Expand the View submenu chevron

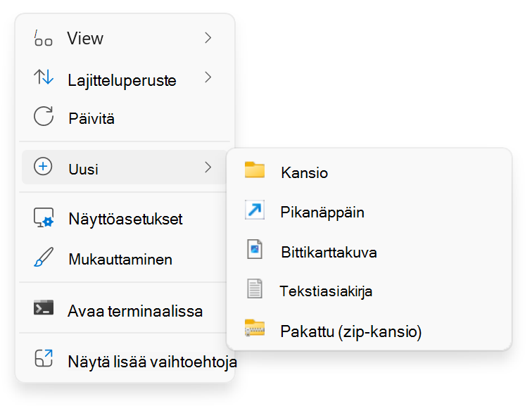coord(208,38)
